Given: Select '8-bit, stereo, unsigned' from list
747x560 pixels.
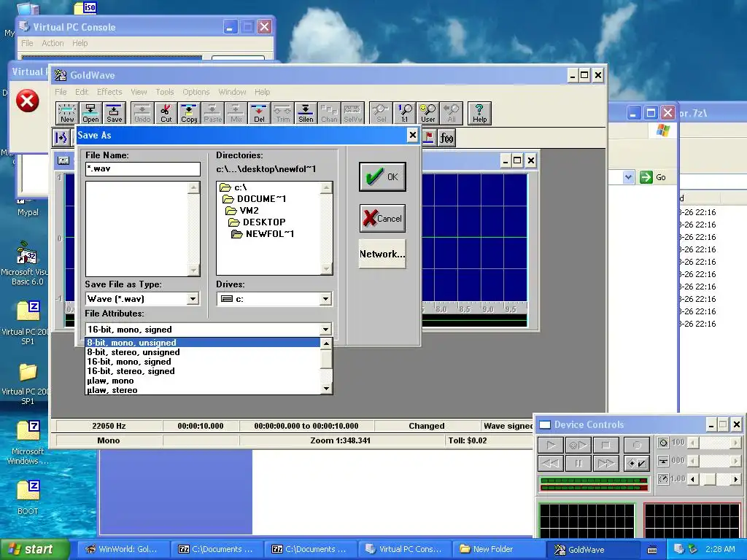Looking at the screenshot, I should pyautogui.click(x=203, y=352).
